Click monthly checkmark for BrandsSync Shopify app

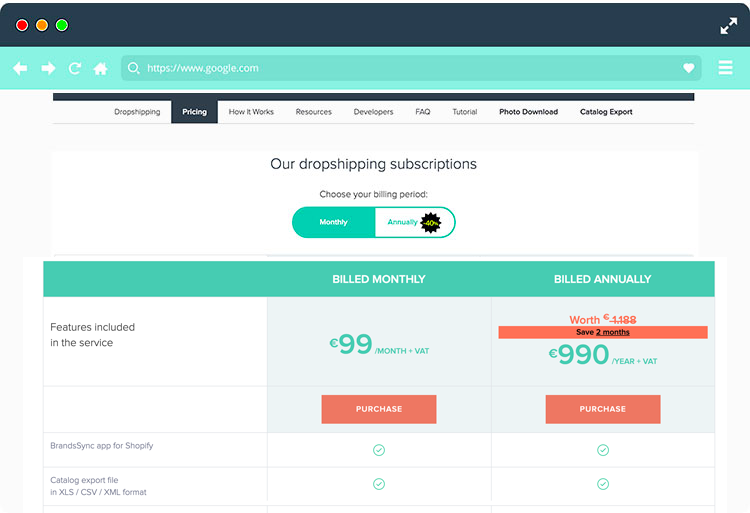379,450
